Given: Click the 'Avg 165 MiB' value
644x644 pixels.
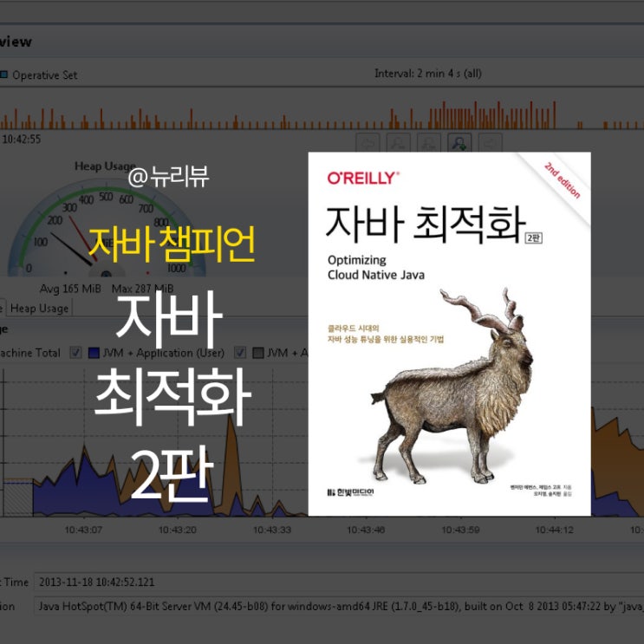Looking at the screenshot, I should tap(70, 289).
